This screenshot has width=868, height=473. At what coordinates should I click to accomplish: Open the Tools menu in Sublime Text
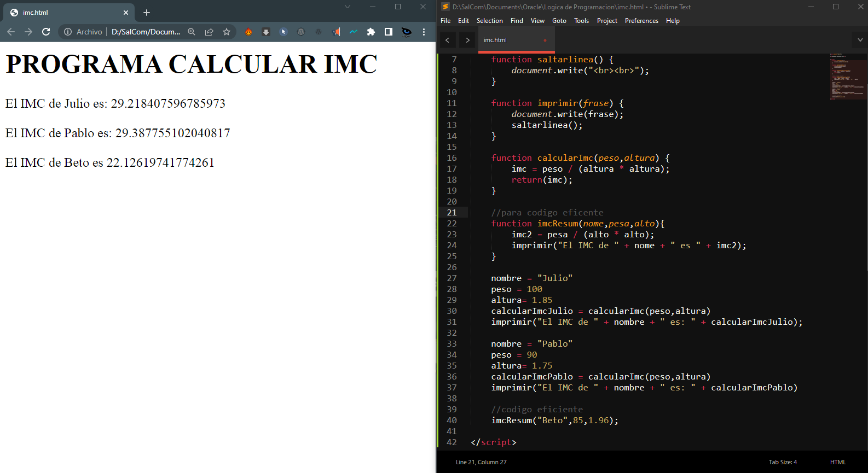[582, 21]
